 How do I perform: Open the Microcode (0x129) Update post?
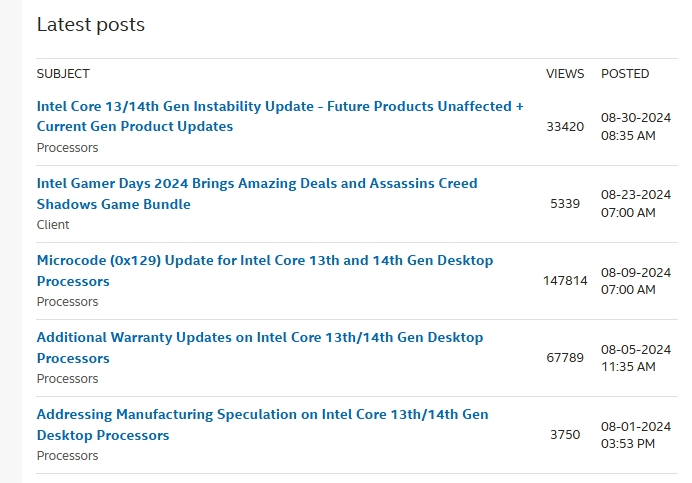click(x=265, y=260)
